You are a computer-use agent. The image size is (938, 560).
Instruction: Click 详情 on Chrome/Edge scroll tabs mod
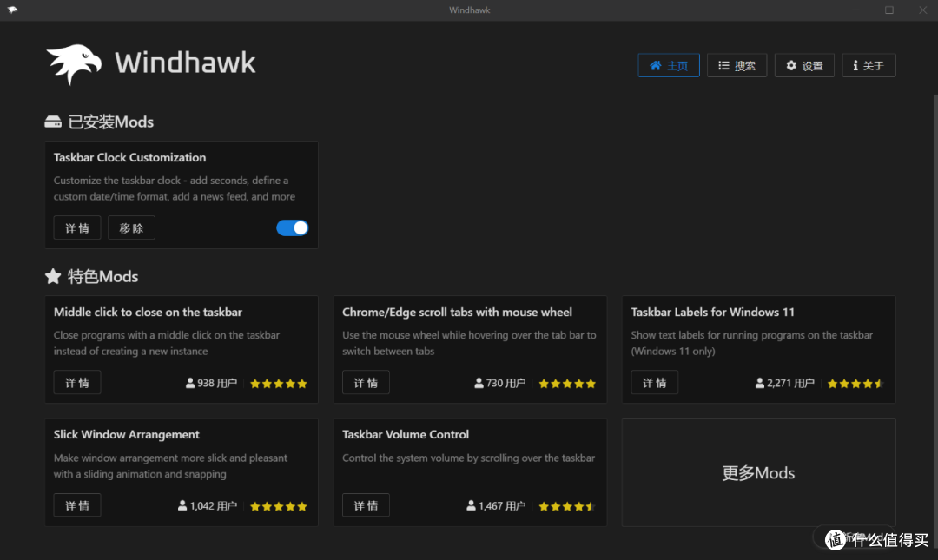(366, 382)
